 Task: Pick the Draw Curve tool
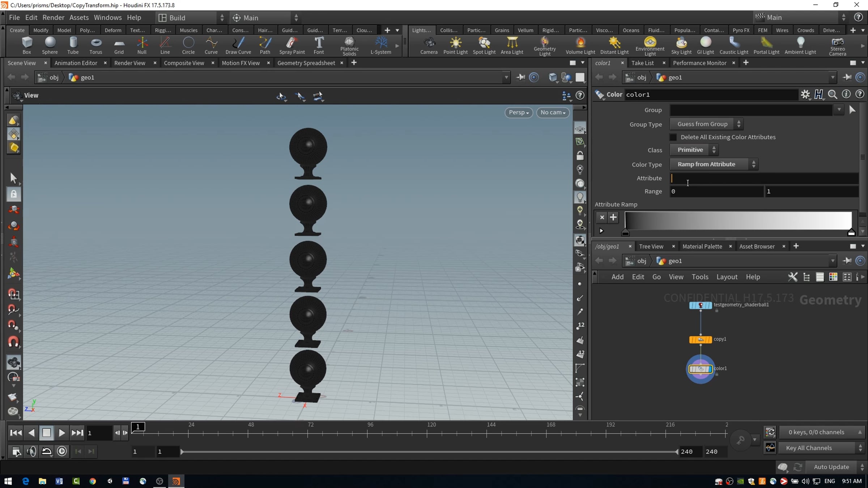[238, 46]
